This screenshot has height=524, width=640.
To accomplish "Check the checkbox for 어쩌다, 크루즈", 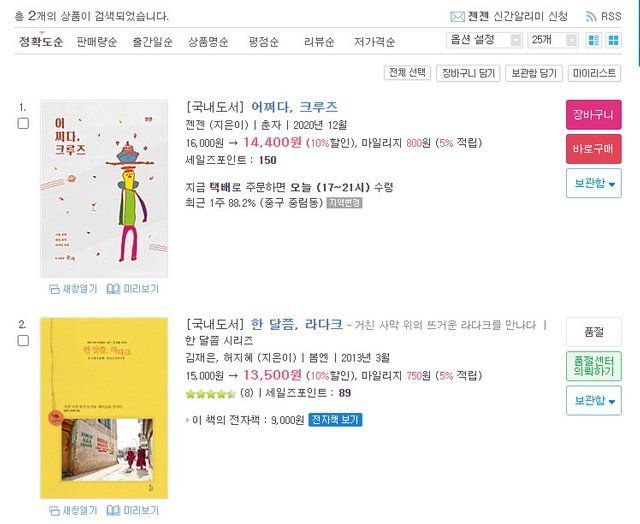I will tap(23, 123).
